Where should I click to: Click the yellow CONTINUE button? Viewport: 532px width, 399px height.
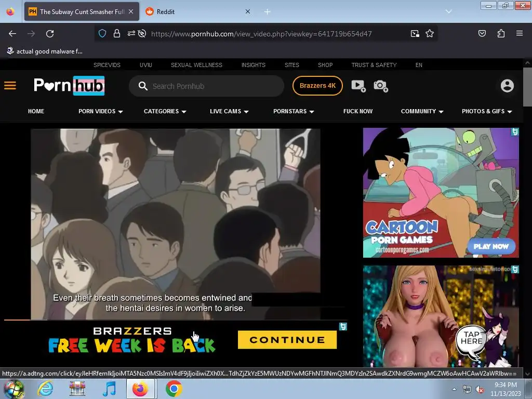pos(287,340)
